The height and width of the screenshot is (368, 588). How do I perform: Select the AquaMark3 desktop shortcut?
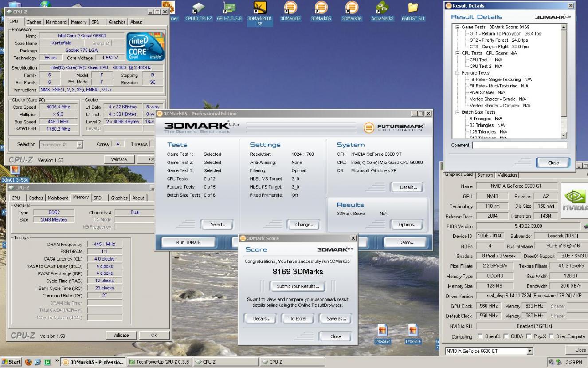[x=382, y=11]
